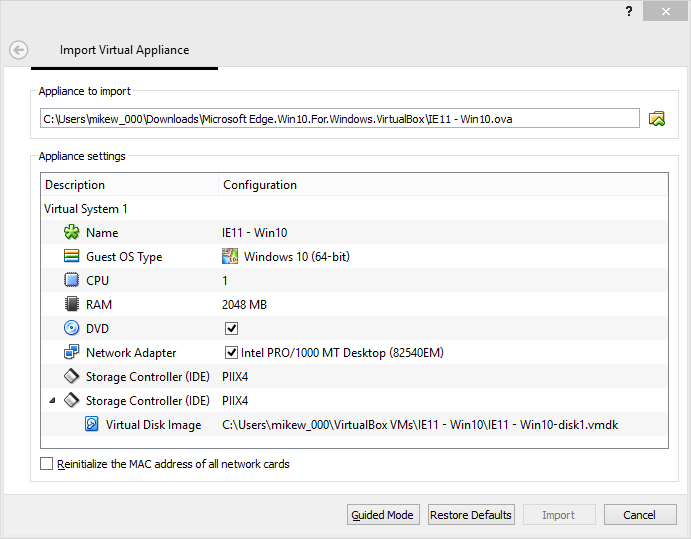Click the Configuration column header
Image resolution: width=691 pixels, height=539 pixels.
click(x=443, y=185)
